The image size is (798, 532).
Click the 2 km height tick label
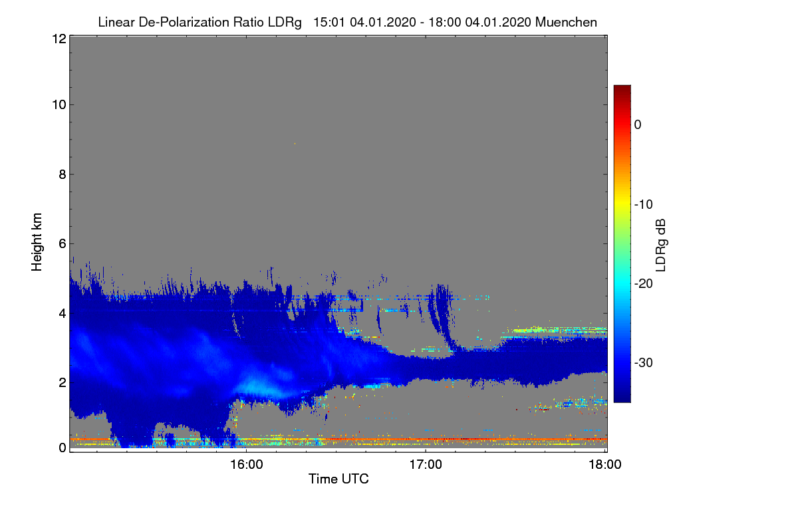click(x=61, y=382)
